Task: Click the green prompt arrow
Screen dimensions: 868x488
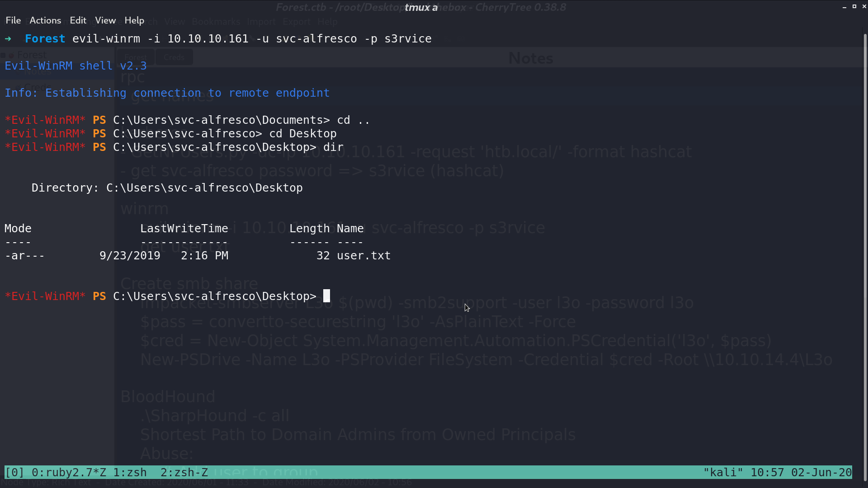Action: 8,39
